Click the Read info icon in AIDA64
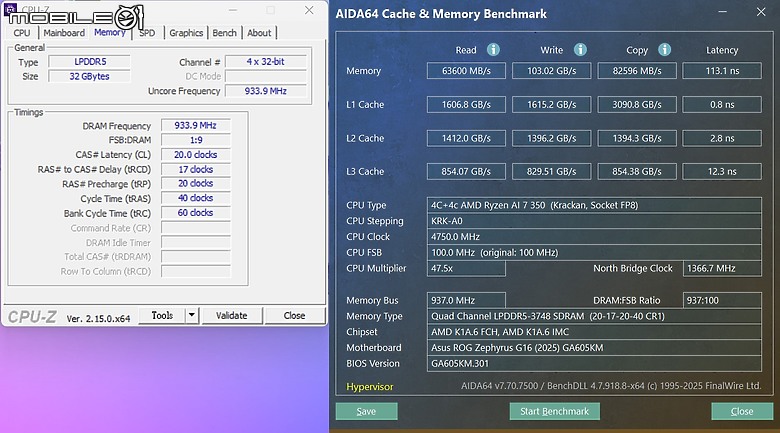 click(x=493, y=49)
